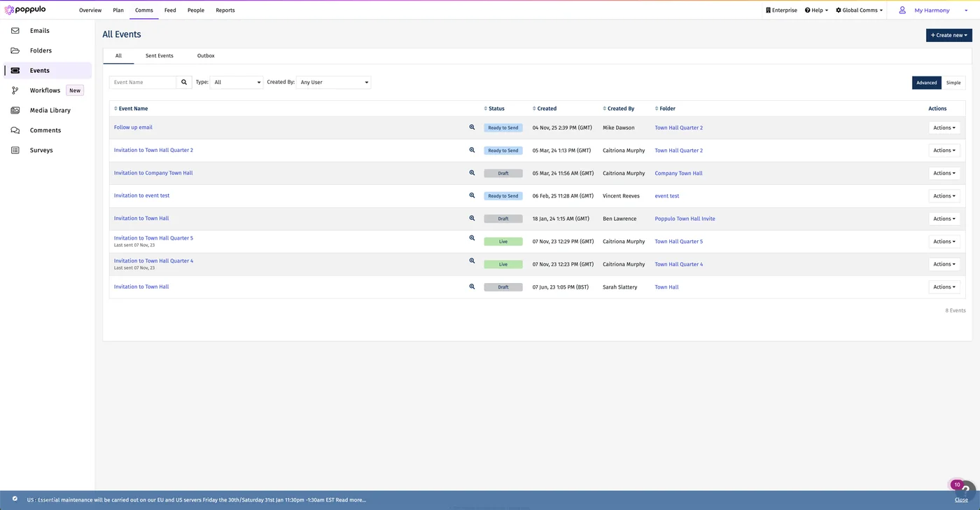
Task: Switch to the Sent Events tab
Action: (160, 55)
